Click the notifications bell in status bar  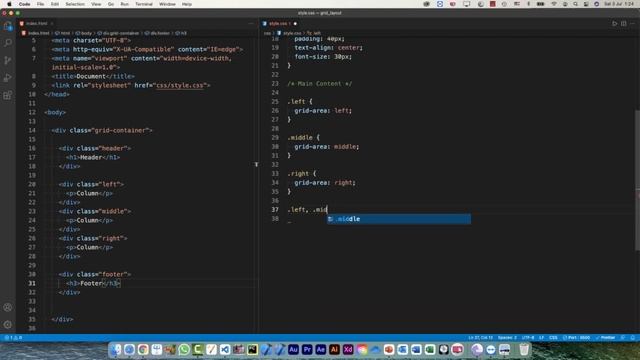pos(633,338)
